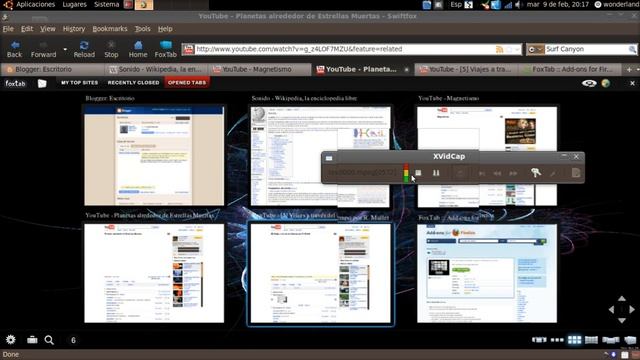Image resolution: width=640 pixels, height=360 pixels.
Task: Go back with the Back arrow button
Action: (15, 49)
